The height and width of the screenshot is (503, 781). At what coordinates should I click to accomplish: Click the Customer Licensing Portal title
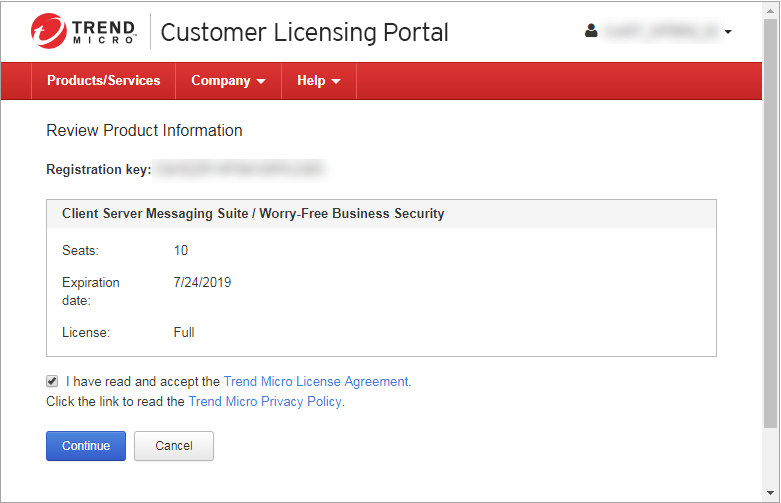coord(304,32)
